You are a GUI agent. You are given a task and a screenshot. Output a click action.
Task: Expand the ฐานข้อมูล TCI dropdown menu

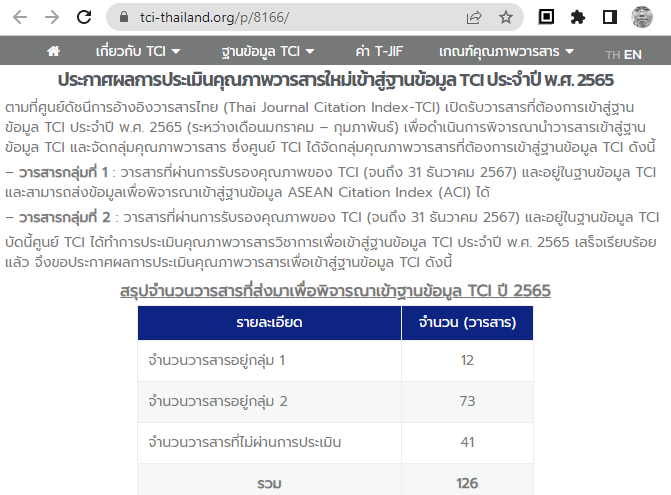[x=267, y=51]
